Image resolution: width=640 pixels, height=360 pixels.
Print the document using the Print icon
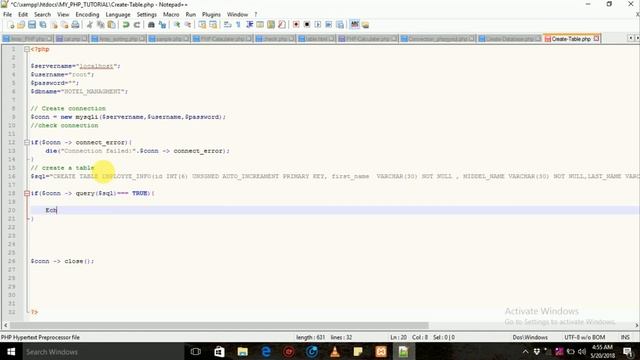pyautogui.click(x=76, y=25)
